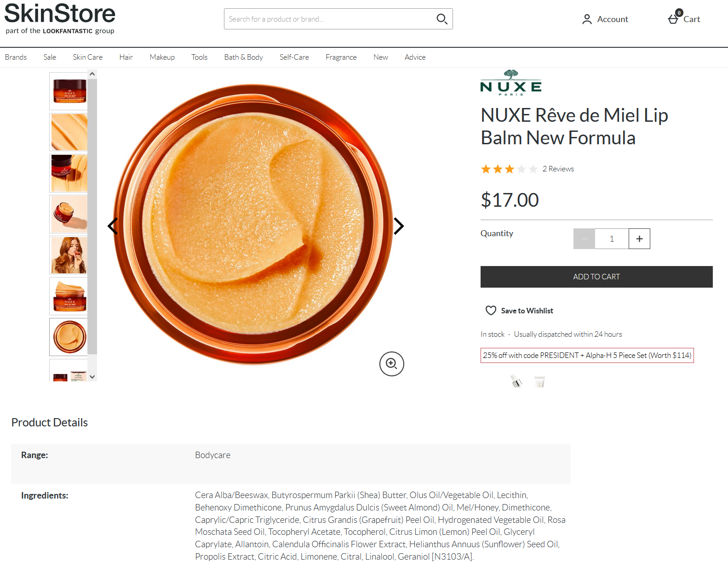Open the Bath & Body menu
This screenshot has width=728, height=567.
click(x=243, y=57)
